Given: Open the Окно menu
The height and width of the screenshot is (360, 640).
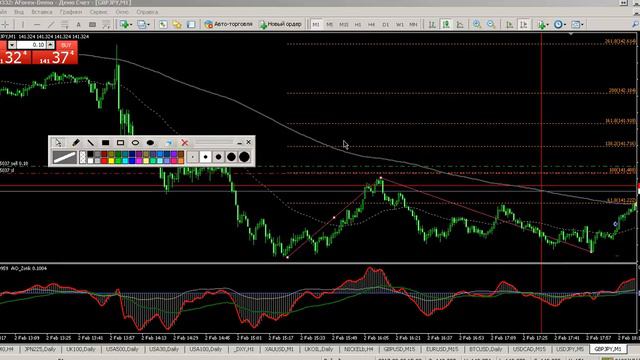Looking at the screenshot, I should 122,12.
